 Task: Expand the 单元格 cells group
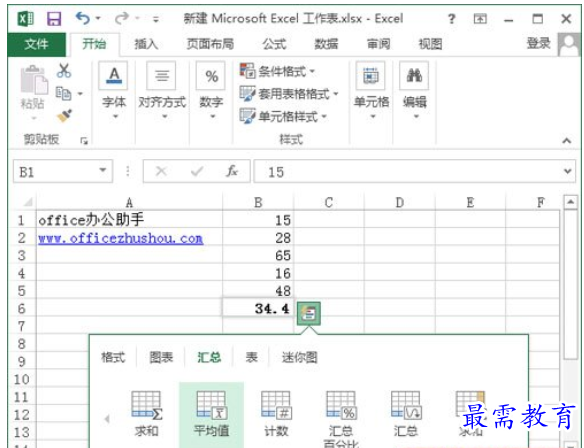tap(371, 91)
